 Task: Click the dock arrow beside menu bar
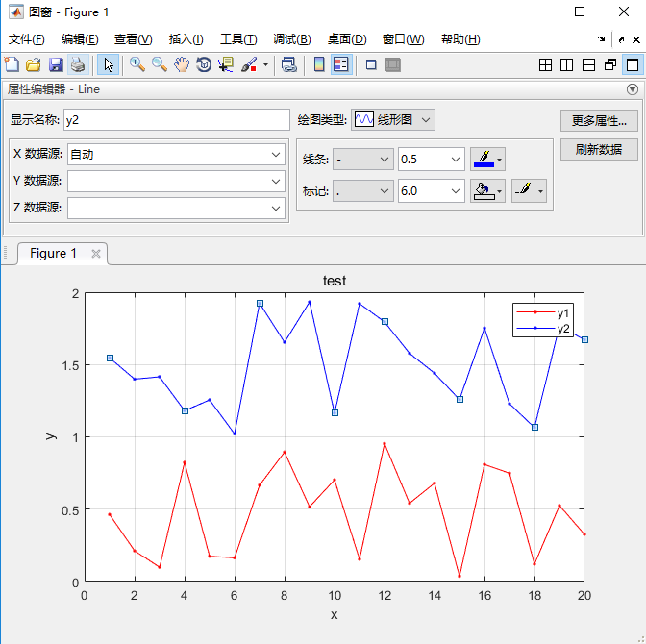tap(602, 39)
